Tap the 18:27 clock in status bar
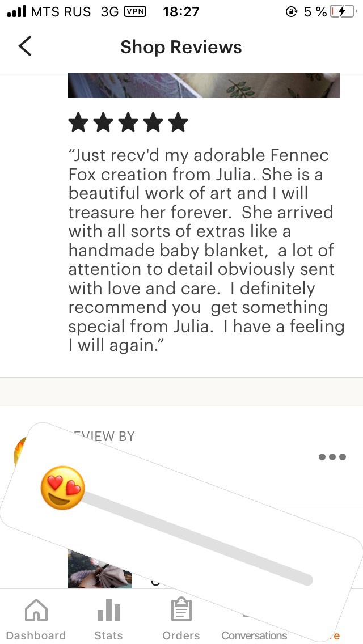Viewport: 363px width, 644px height. point(181,12)
